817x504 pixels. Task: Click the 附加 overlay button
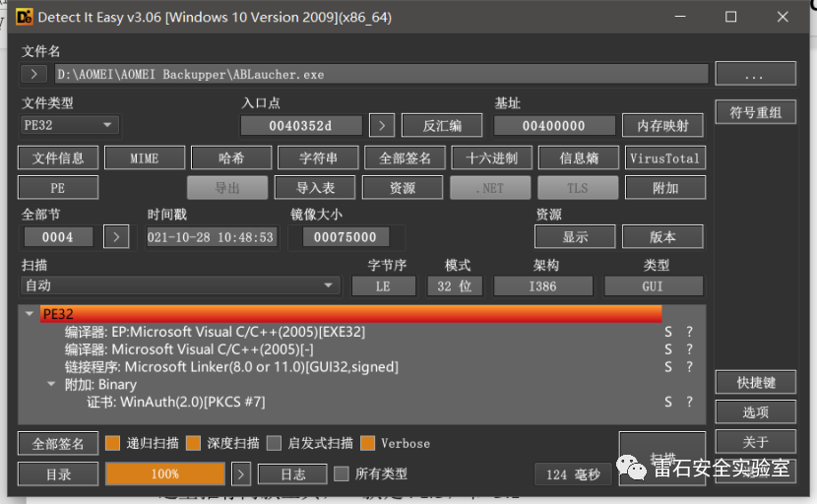pyautogui.click(x=665, y=188)
